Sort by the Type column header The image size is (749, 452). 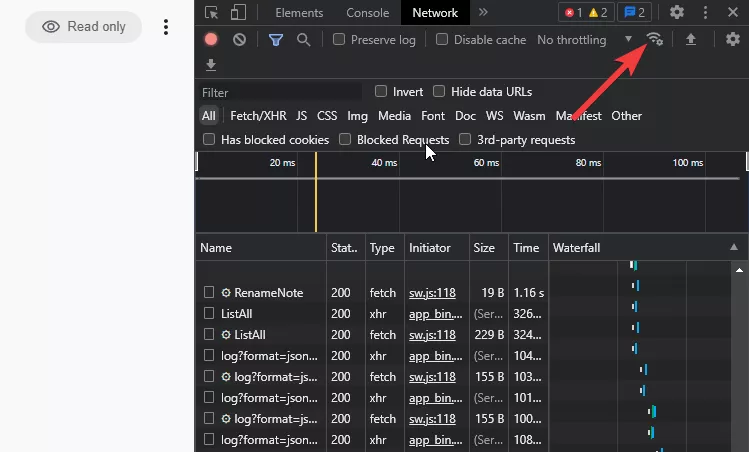coord(385,248)
